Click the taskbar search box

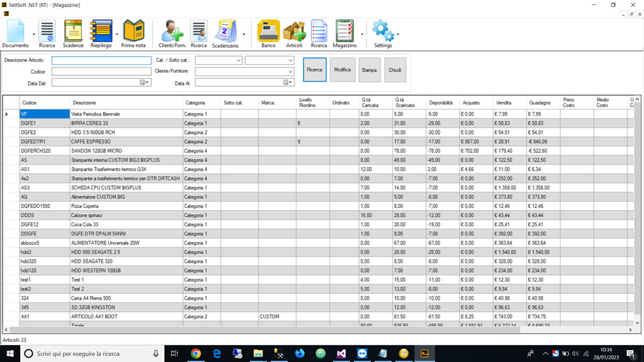click(92, 353)
